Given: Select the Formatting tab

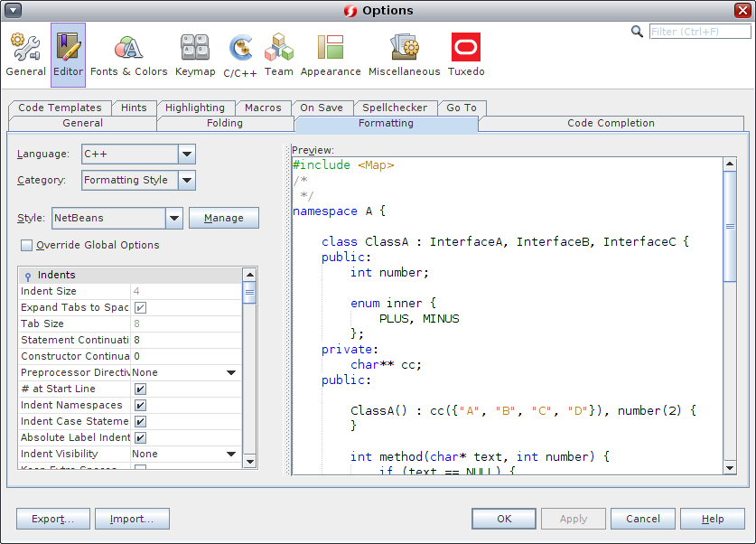Looking at the screenshot, I should (x=387, y=123).
